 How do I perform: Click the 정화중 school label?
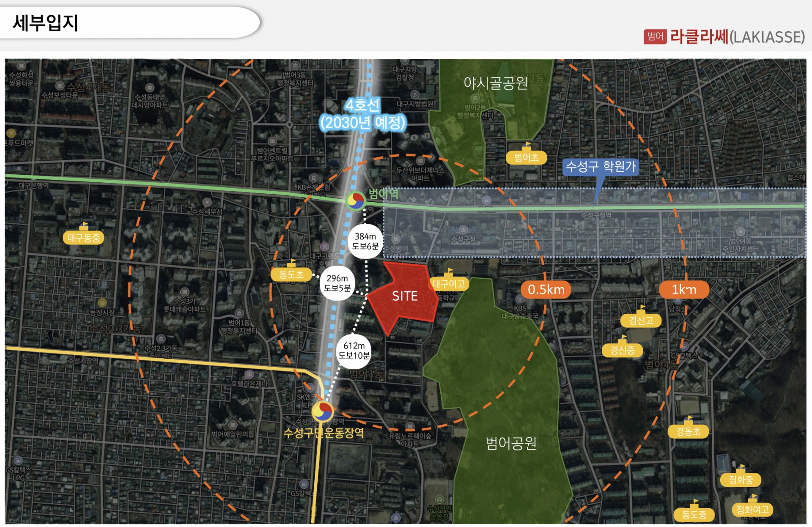tap(741, 480)
